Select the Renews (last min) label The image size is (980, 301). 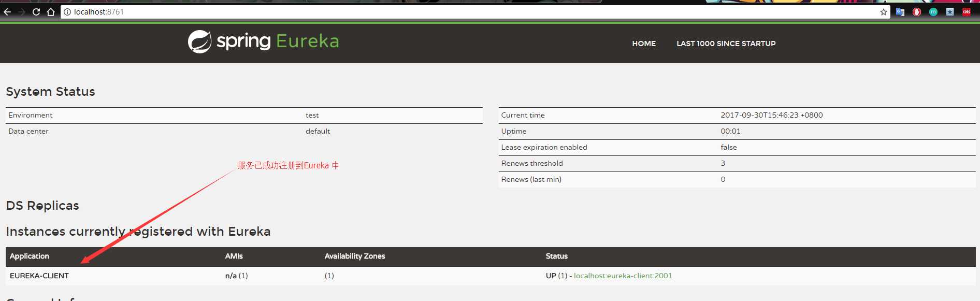point(531,179)
